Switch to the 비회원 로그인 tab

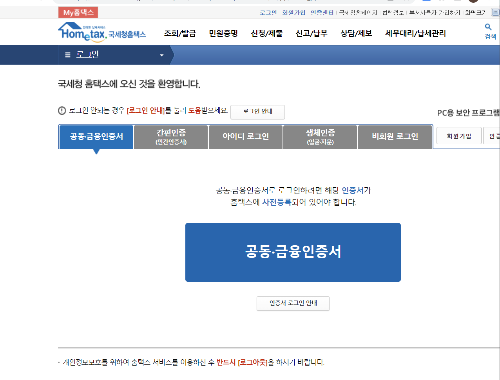(395, 137)
